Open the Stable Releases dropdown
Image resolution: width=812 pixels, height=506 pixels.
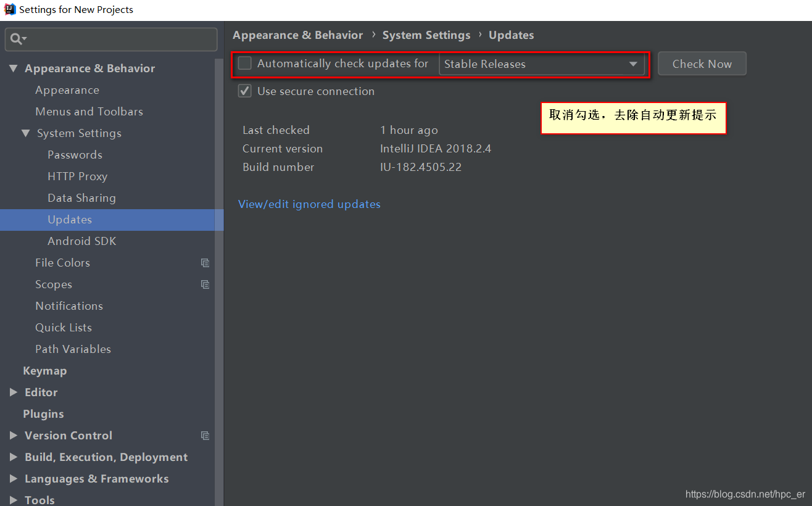(x=542, y=64)
